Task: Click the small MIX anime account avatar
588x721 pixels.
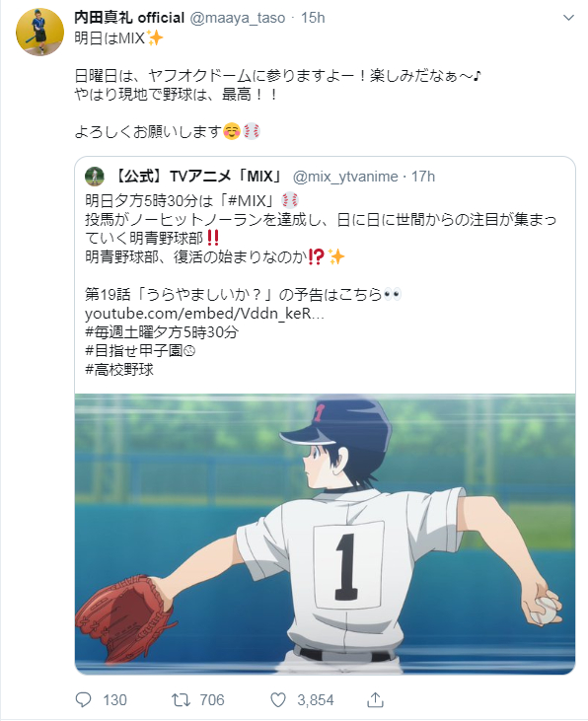Action: coord(95,177)
